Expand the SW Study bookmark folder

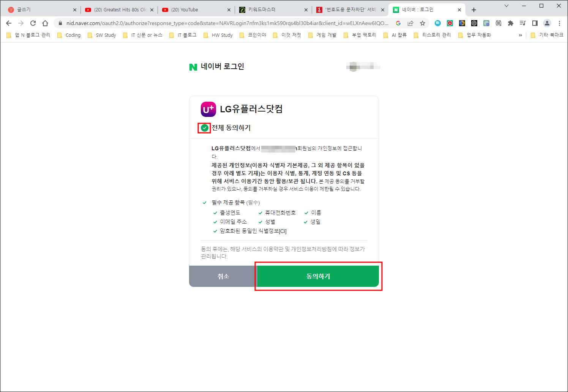(102, 35)
